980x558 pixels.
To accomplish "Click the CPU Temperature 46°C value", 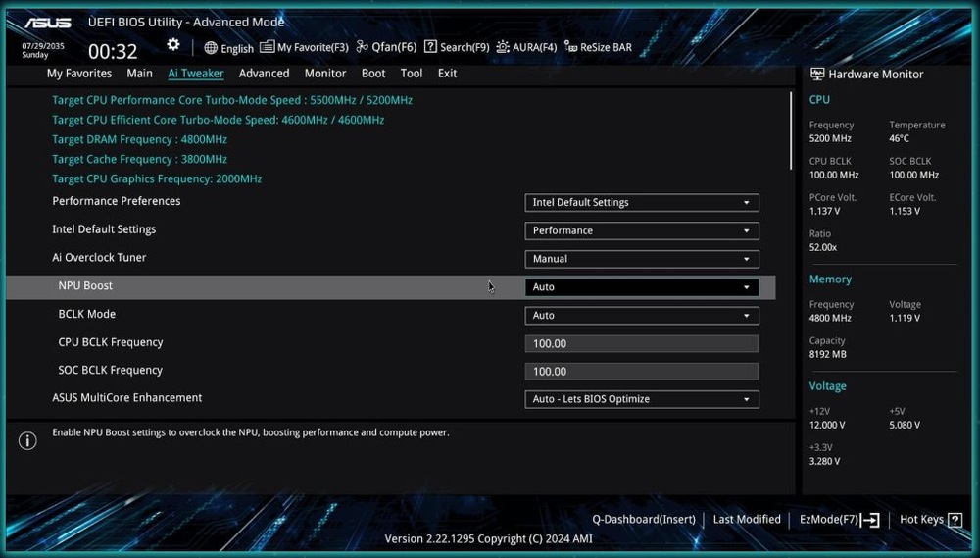I will pyautogui.click(x=899, y=139).
